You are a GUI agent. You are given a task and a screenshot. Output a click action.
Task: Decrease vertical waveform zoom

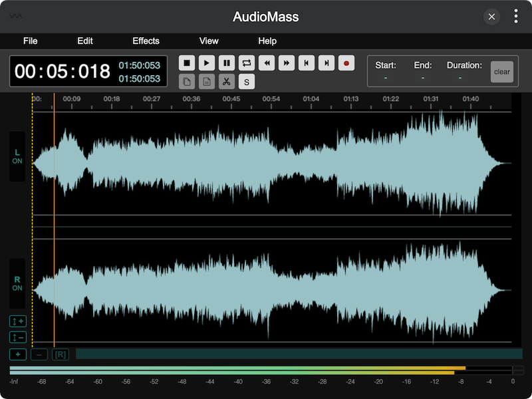18,338
